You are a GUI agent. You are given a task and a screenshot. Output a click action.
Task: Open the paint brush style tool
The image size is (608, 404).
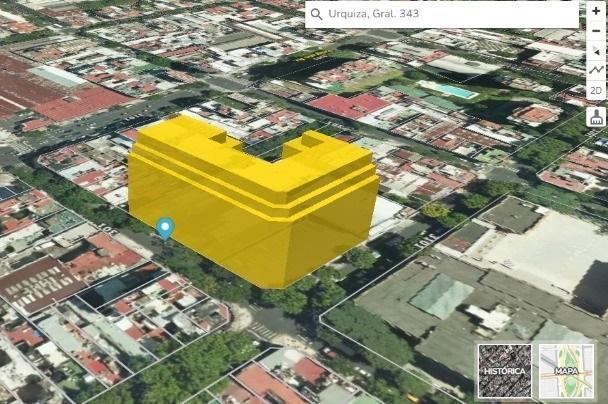[x=597, y=117]
